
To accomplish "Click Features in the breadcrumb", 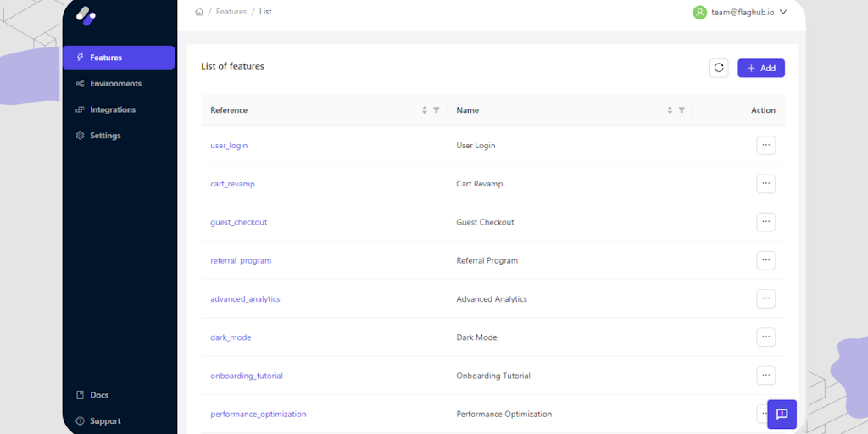I will 231,12.
